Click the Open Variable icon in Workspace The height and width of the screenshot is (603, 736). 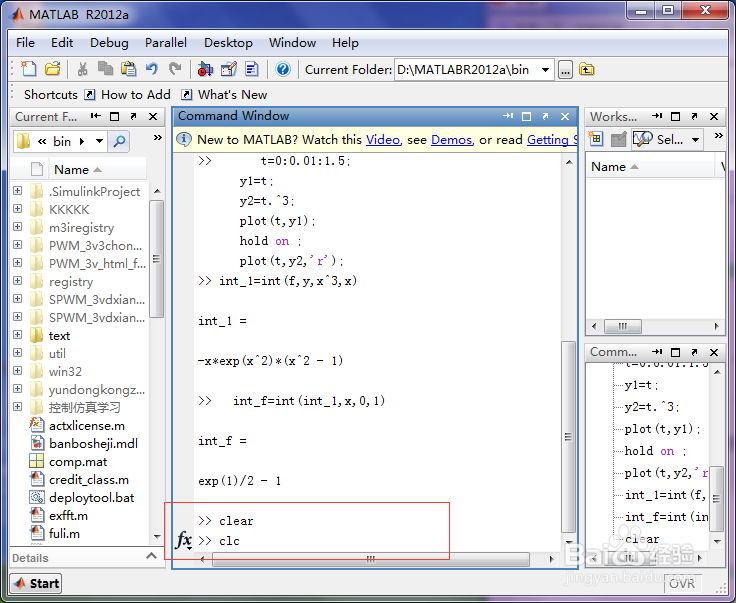click(x=619, y=139)
